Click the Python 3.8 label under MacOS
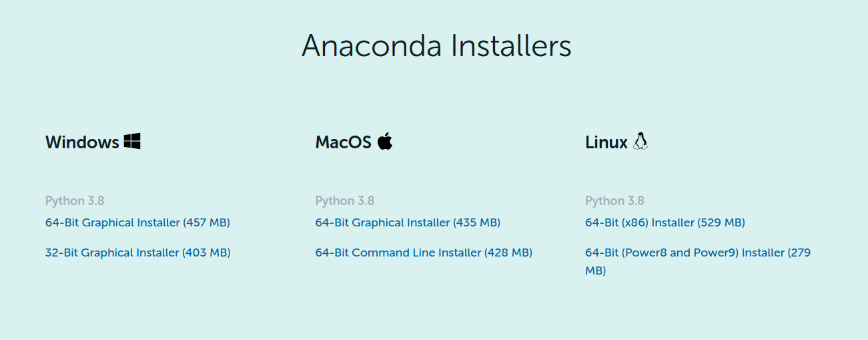Image resolution: width=868 pixels, height=340 pixels. coord(345,200)
